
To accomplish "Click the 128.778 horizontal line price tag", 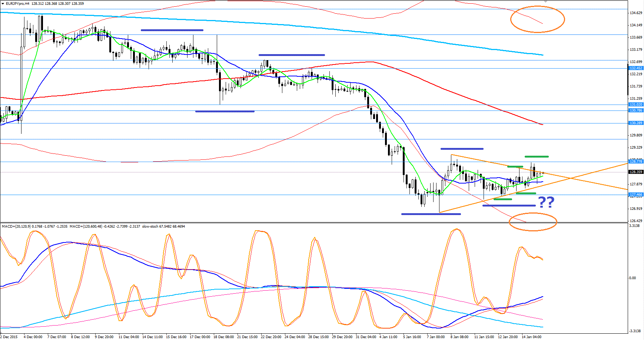I will tap(636, 162).
